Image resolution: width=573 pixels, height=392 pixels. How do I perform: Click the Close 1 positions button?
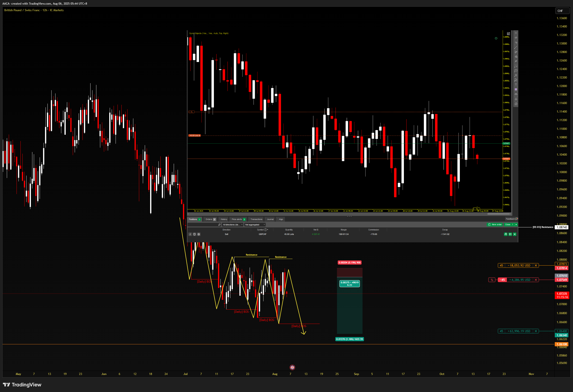click(509, 225)
